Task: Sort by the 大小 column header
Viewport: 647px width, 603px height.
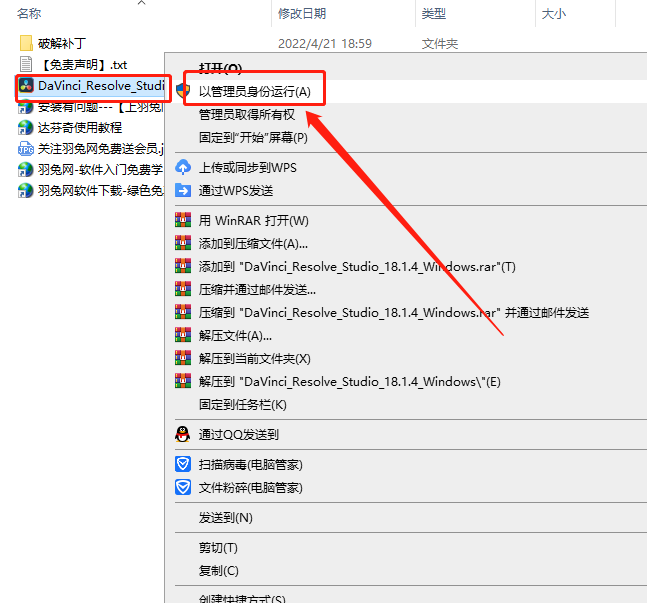Action: (x=553, y=14)
